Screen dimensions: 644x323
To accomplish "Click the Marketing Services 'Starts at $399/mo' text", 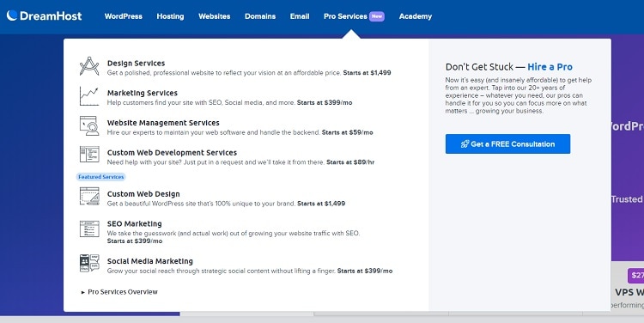I will pyautogui.click(x=325, y=102).
